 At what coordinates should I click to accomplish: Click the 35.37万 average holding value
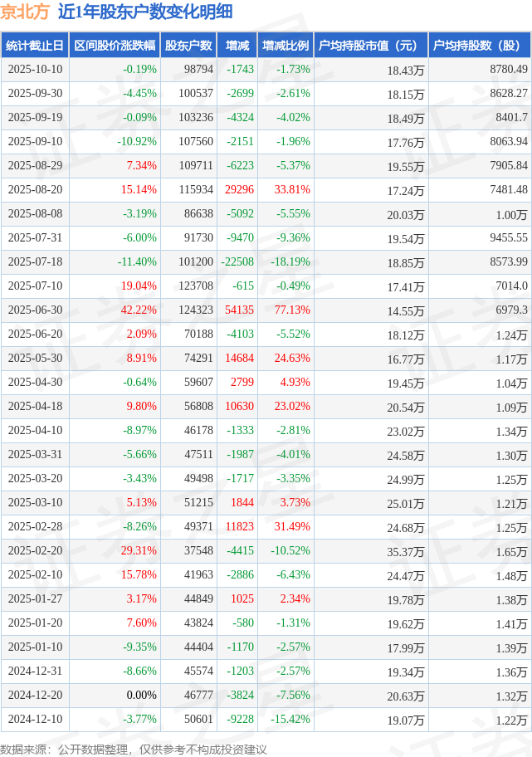click(x=406, y=551)
